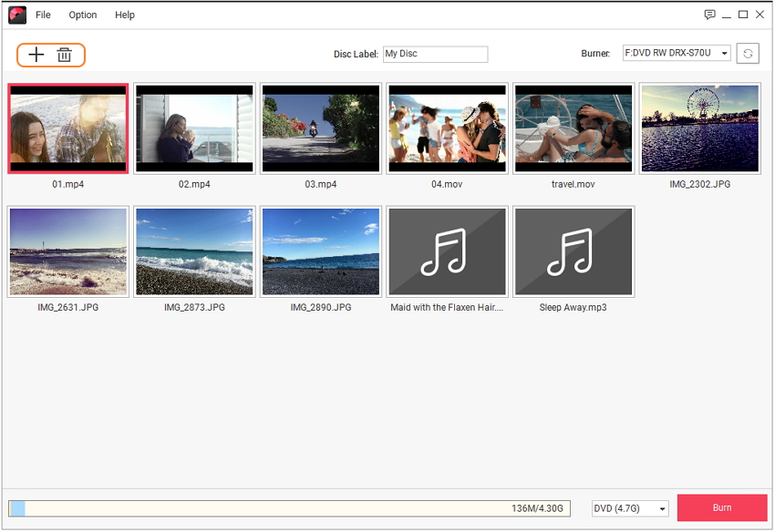Screen dimensions: 775x532
Task: Open the feedback message icon
Action: click(x=709, y=15)
